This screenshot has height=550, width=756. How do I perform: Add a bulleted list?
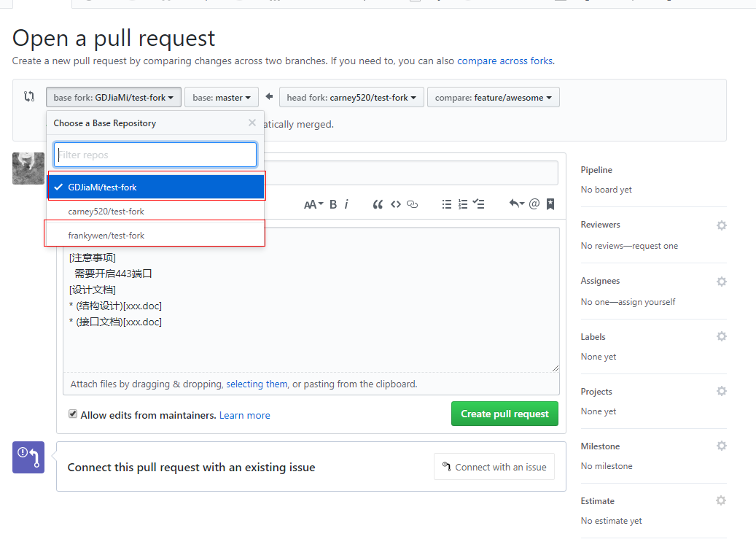pyautogui.click(x=447, y=204)
